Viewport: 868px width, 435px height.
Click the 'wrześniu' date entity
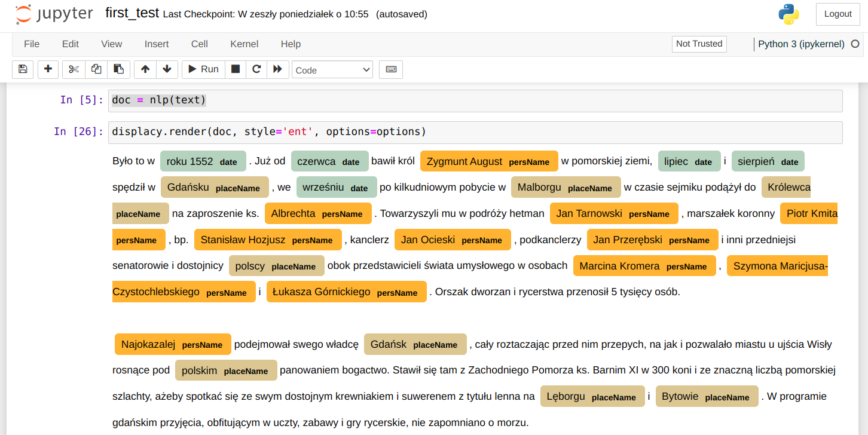337,188
